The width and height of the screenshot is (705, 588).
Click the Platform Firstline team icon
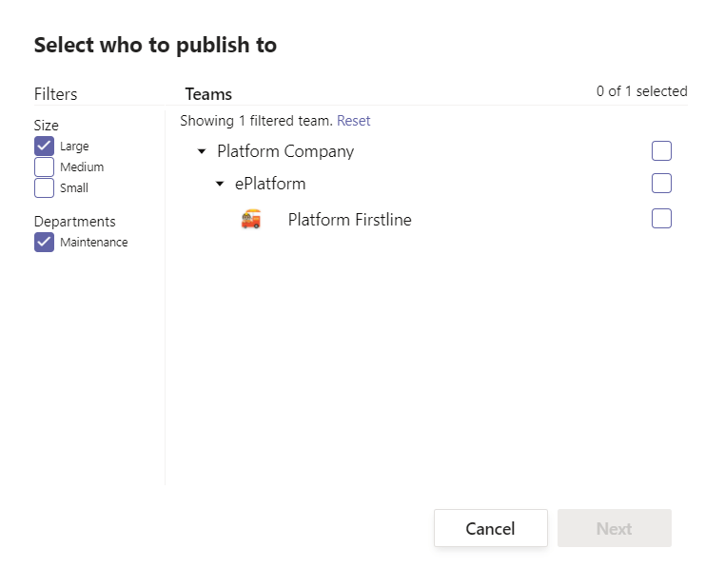(x=251, y=220)
